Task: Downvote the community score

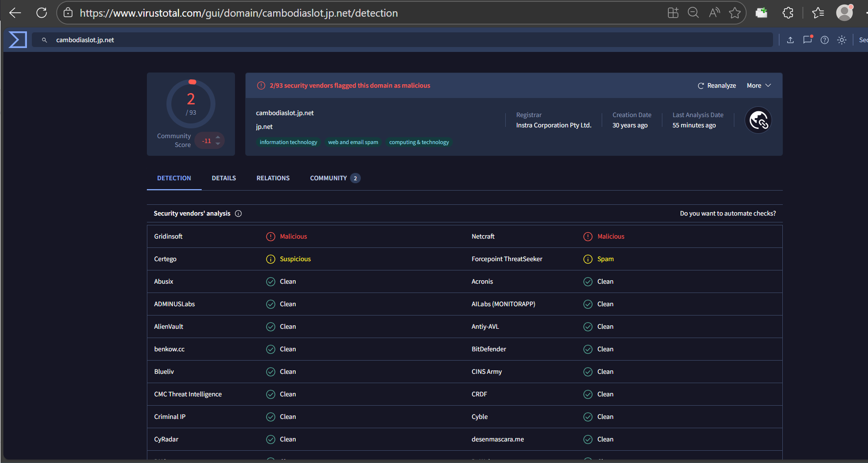Action: click(218, 144)
